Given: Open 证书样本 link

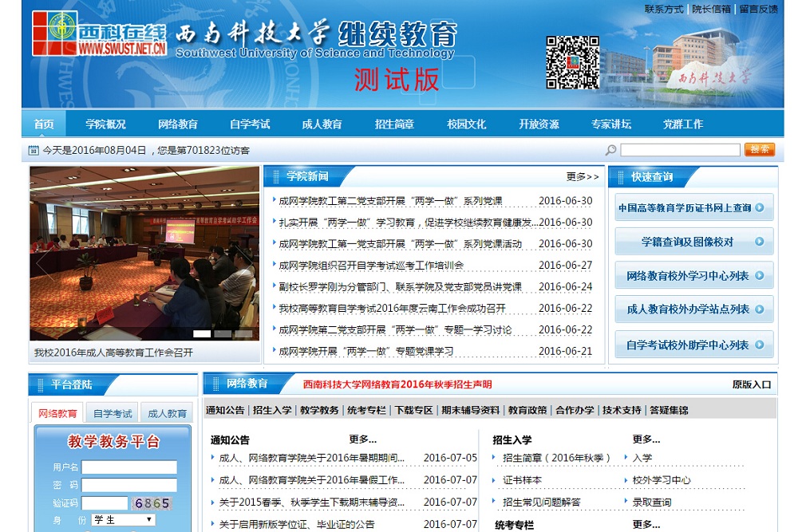Looking at the screenshot, I should point(522,479).
